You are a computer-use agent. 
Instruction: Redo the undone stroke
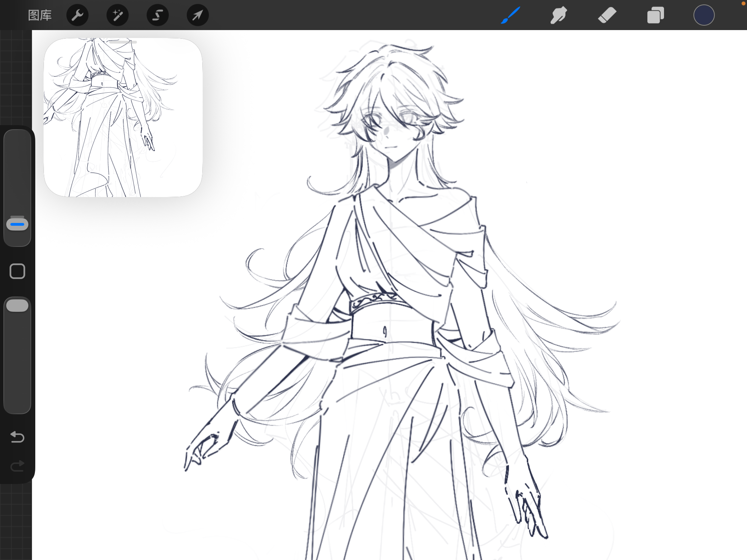[x=17, y=466]
